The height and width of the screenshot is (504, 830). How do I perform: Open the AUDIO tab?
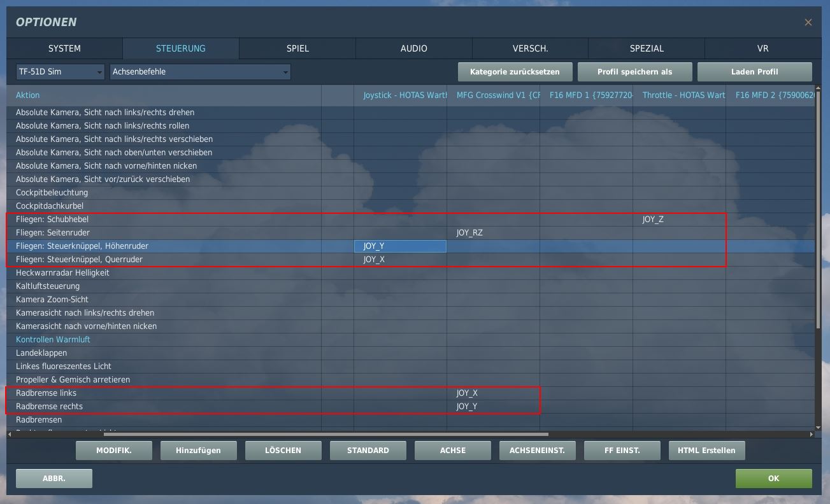413,48
